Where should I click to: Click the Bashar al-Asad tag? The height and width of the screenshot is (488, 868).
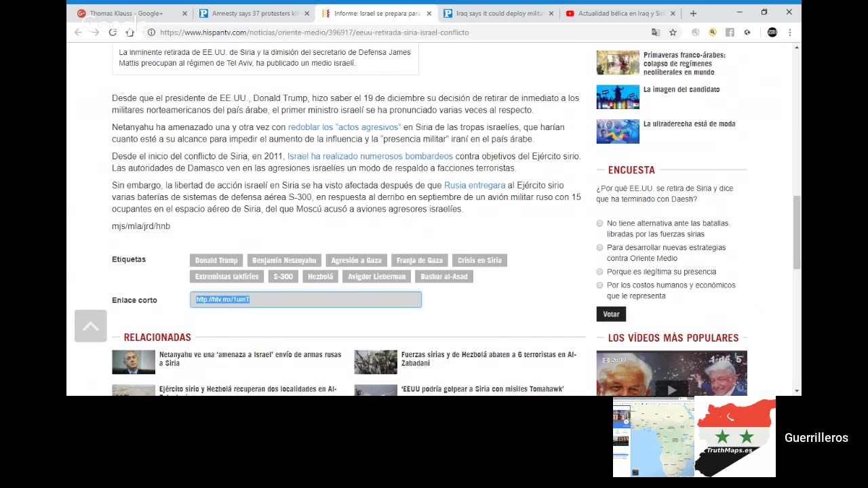click(444, 277)
